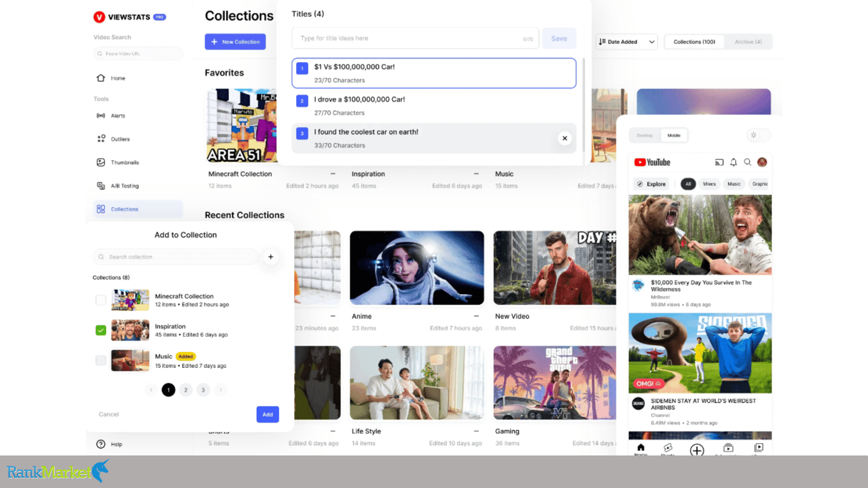Tap the Shorts icon in YouTube bottom bar
868x488 pixels.
668,449
